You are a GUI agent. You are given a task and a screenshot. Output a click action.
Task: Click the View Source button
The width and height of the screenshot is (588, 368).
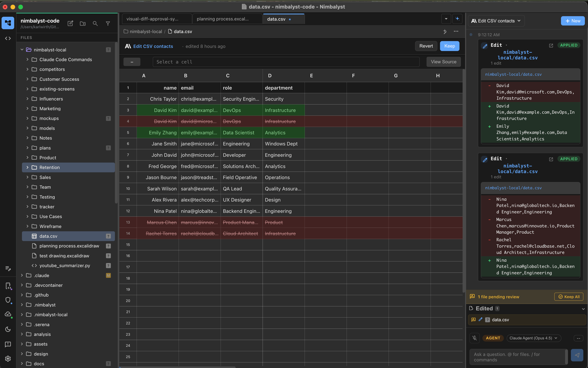pyautogui.click(x=443, y=62)
